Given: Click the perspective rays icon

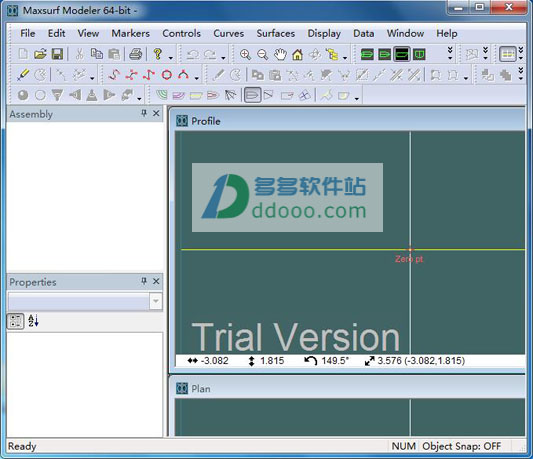Looking at the screenshot, I should [x=230, y=95].
